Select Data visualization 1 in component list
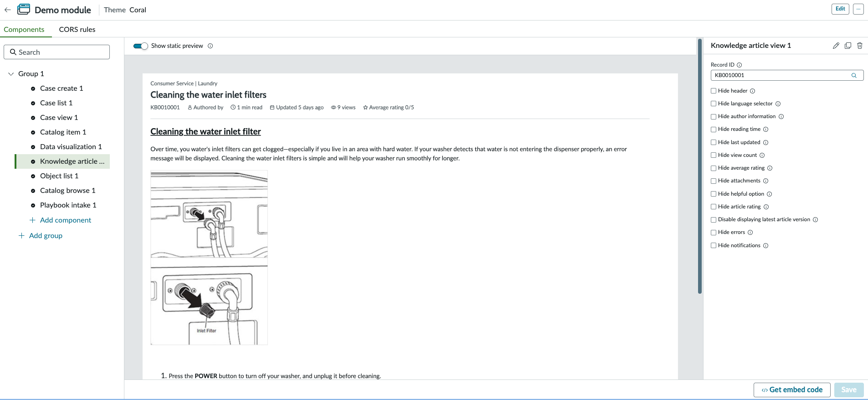Screen dimensions: 868x400 pos(71,147)
